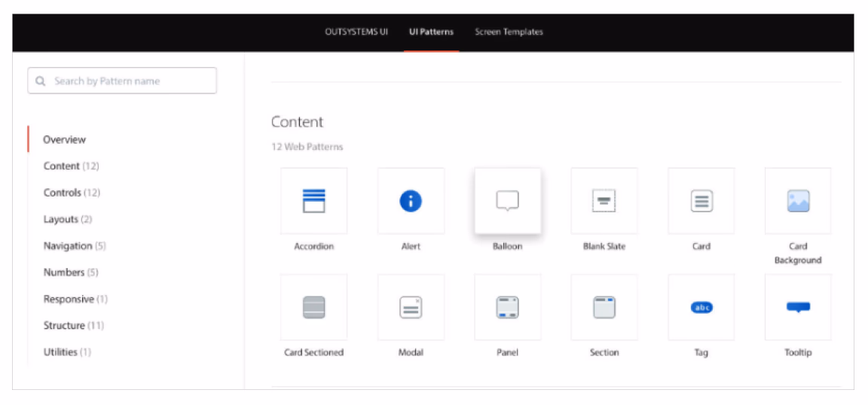Go to the Responsive (1) category
The image size is (868, 405).
tap(76, 299)
